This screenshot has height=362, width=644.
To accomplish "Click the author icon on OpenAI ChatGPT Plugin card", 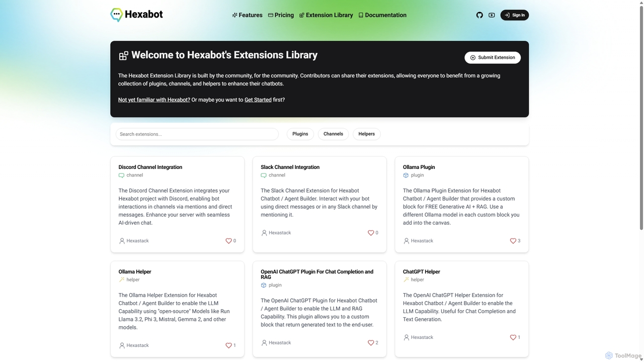I will click(x=264, y=343).
